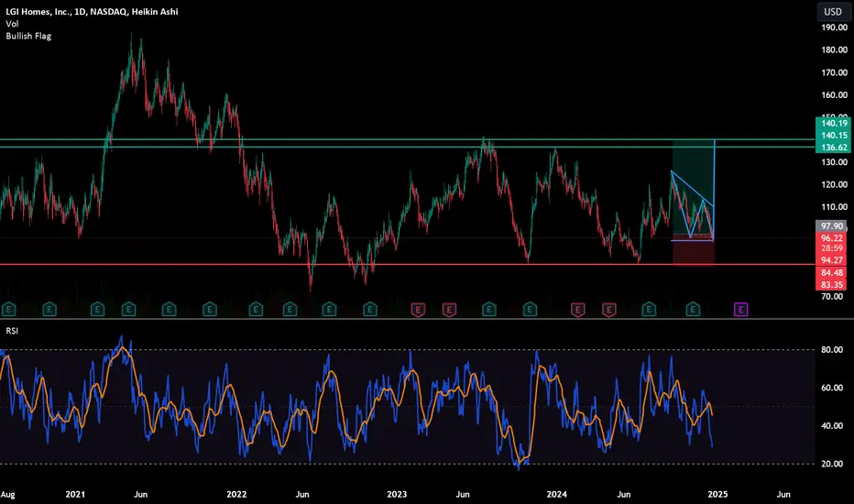Click the 83.35 red price label
This screenshot has height=504, width=854.
(x=832, y=284)
